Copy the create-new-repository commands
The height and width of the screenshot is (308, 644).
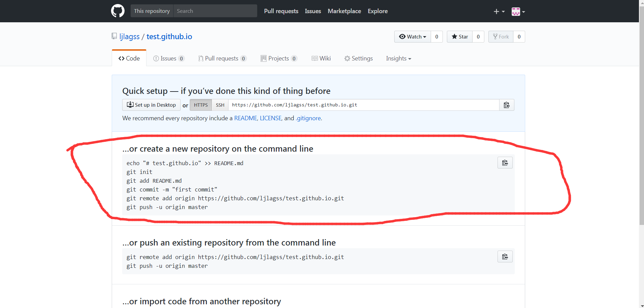505,163
